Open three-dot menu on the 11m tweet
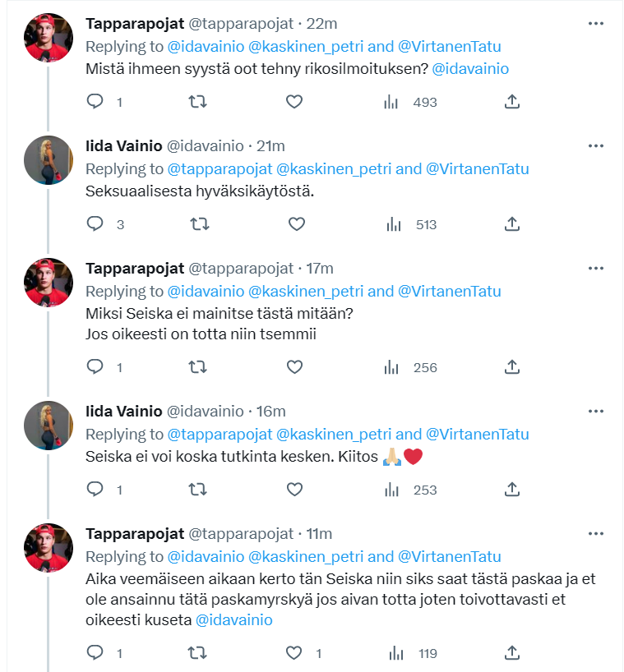The height and width of the screenshot is (672, 624). coord(596,533)
